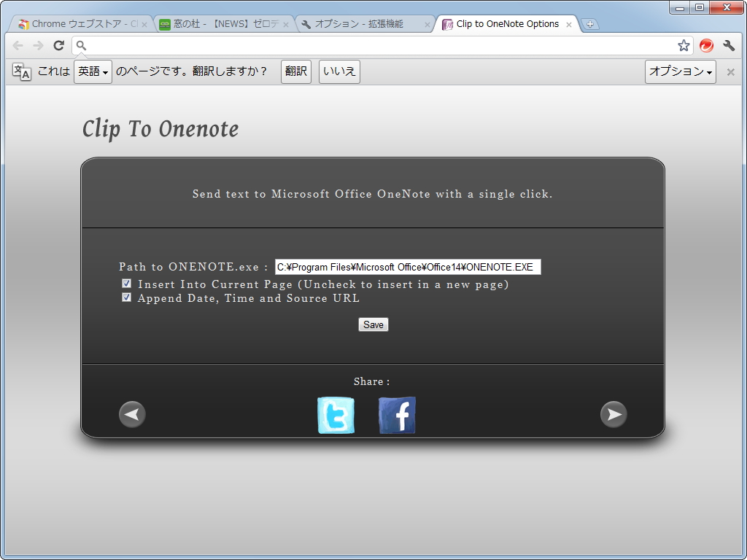Decline translation by clicking いいえ
Viewport: 747px width, 560px height.
[x=338, y=71]
